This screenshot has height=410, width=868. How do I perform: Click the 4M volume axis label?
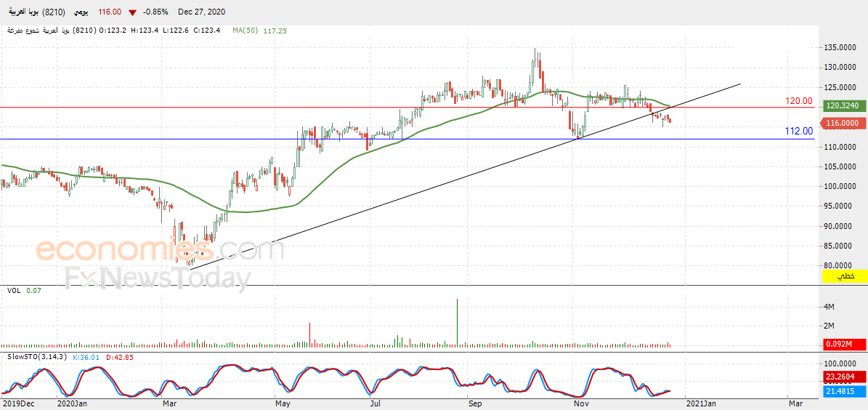pyautogui.click(x=829, y=306)
